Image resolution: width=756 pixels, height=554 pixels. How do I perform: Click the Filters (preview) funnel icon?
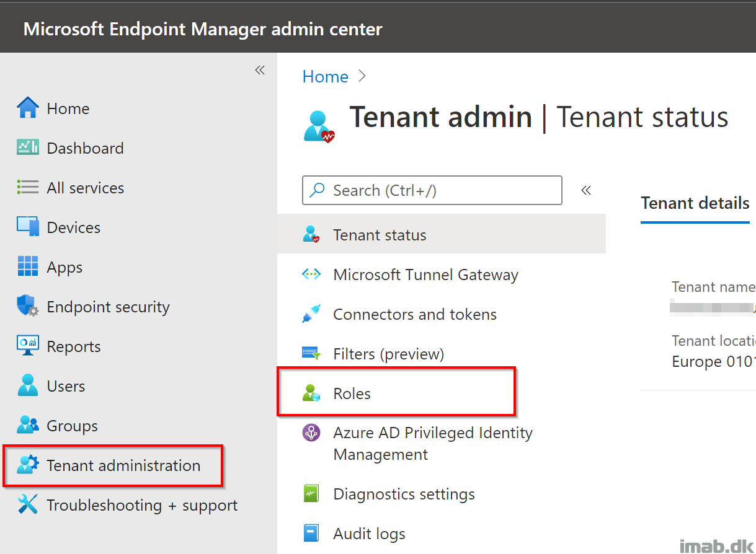[x=311, y=354]
